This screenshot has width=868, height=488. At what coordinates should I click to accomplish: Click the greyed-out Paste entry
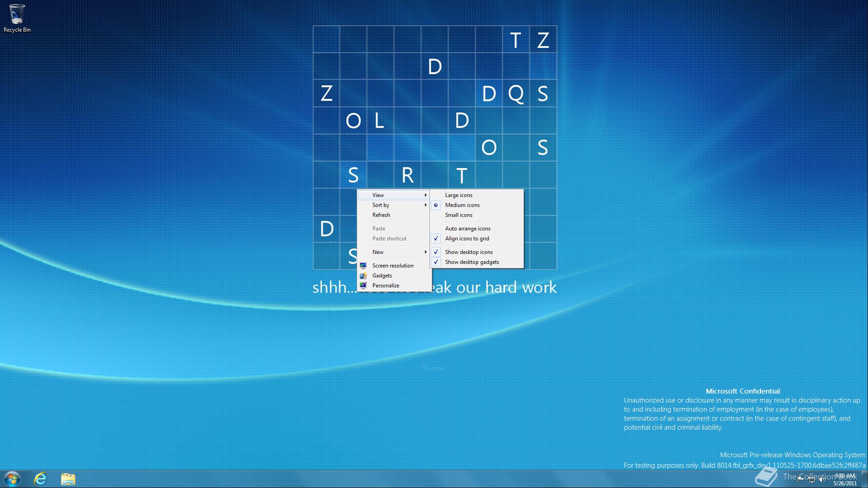click(x=394, y=229)
